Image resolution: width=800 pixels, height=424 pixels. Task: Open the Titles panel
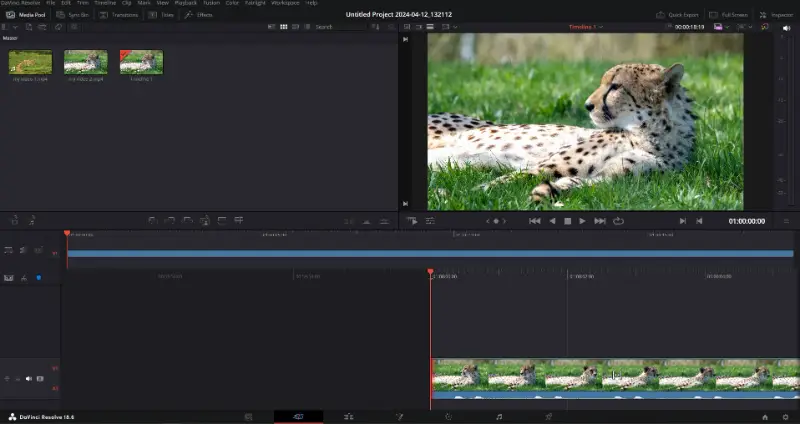[x=161, y=15]
